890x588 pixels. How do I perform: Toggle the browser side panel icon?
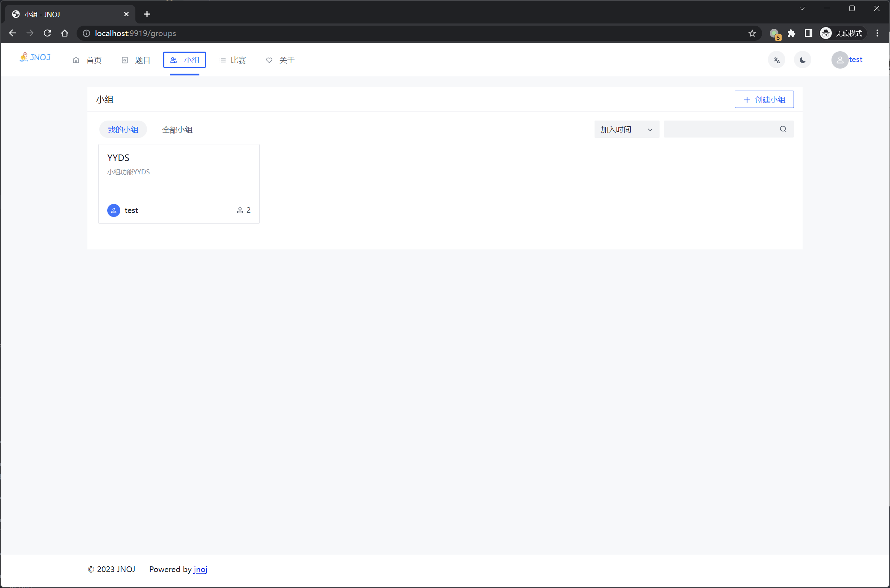tap(808, 33)
